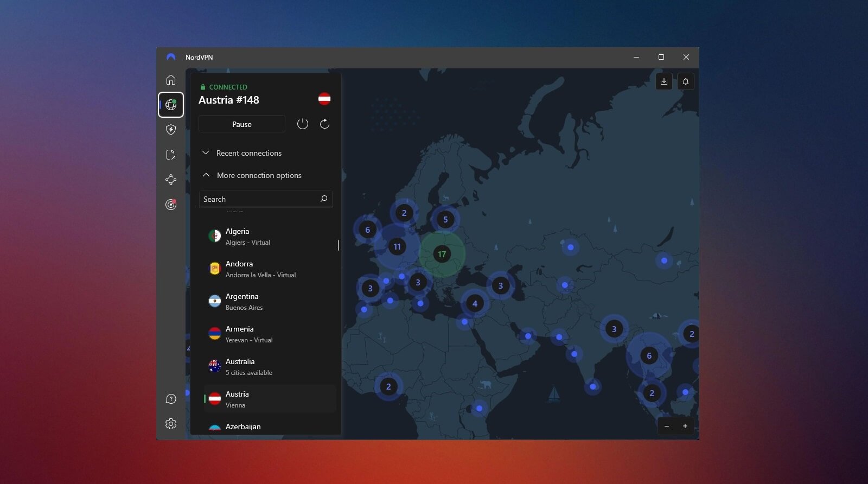Click the Armenia flag icon

tap(215, 334)
